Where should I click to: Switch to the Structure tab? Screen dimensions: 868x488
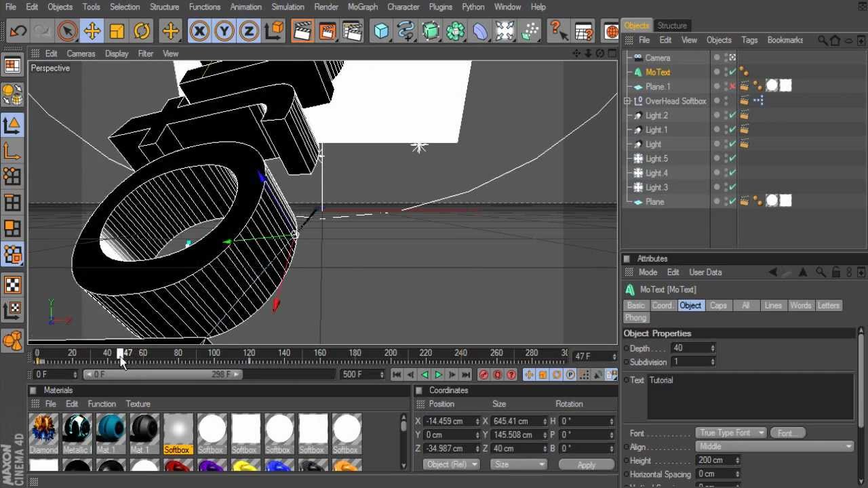click(x=672, y=26)
